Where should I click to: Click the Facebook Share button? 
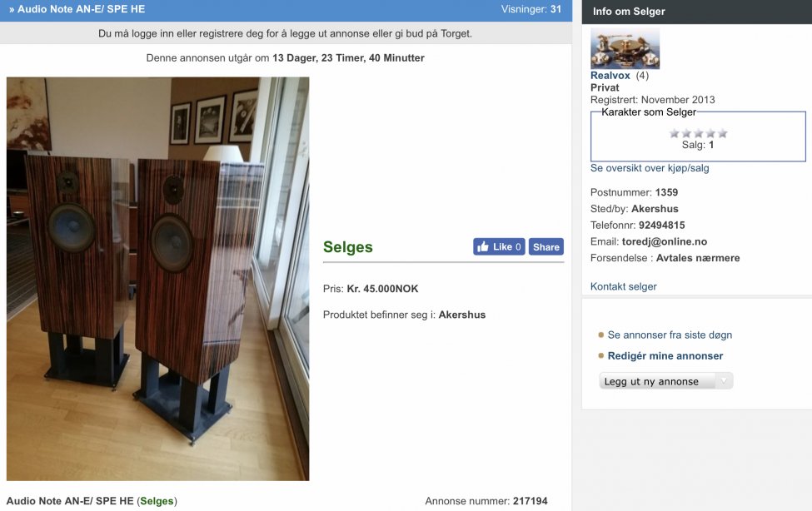point(545,247)
